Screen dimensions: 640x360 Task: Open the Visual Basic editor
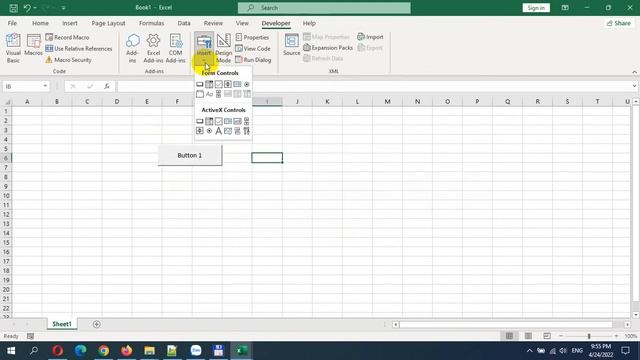pos(13,48)
